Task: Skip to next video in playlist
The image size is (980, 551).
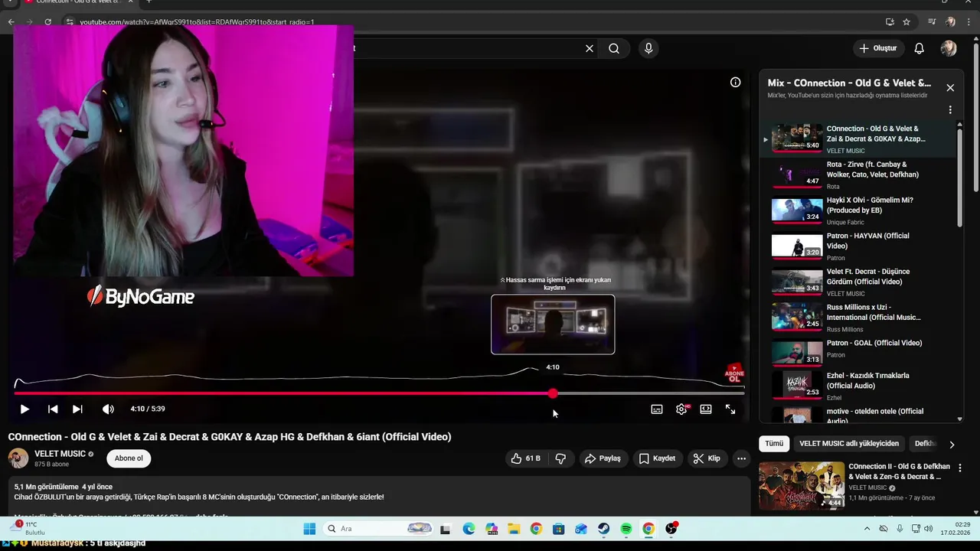Action: click(x=77, y=409)
